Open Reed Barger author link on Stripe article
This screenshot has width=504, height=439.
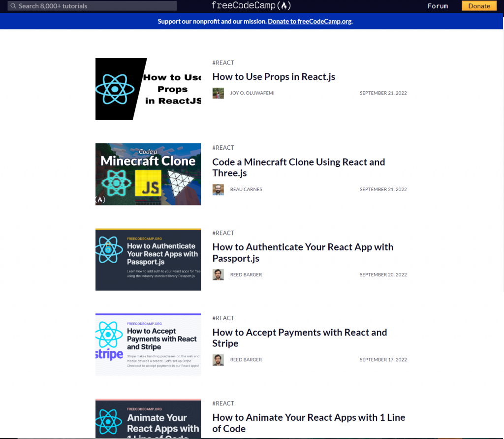pos(246,360)
